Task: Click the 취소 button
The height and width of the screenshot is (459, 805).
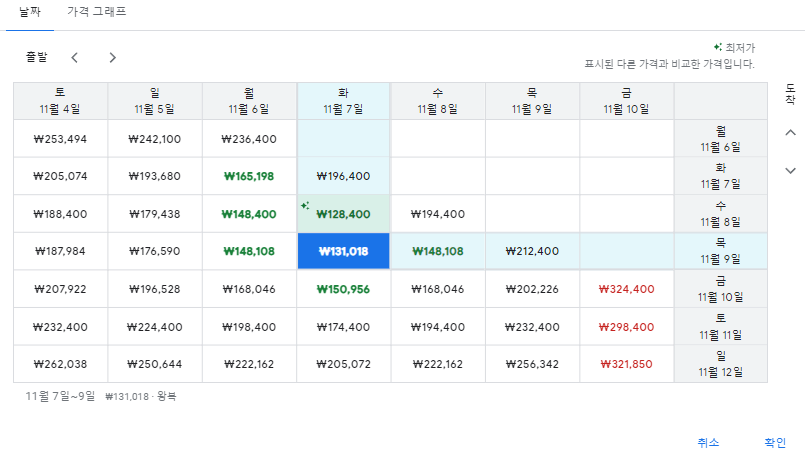Action: point(708,443)
